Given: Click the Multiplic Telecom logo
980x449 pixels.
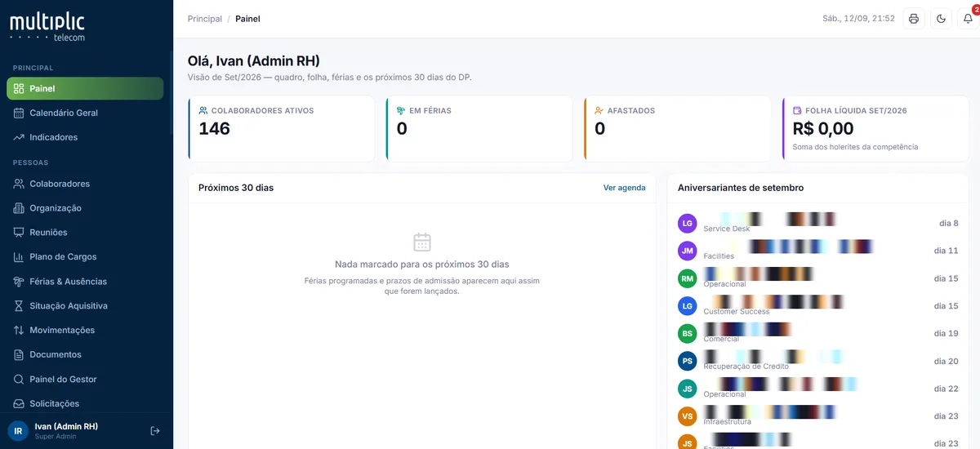Looking at the screenshot, I should pos(47,26).
